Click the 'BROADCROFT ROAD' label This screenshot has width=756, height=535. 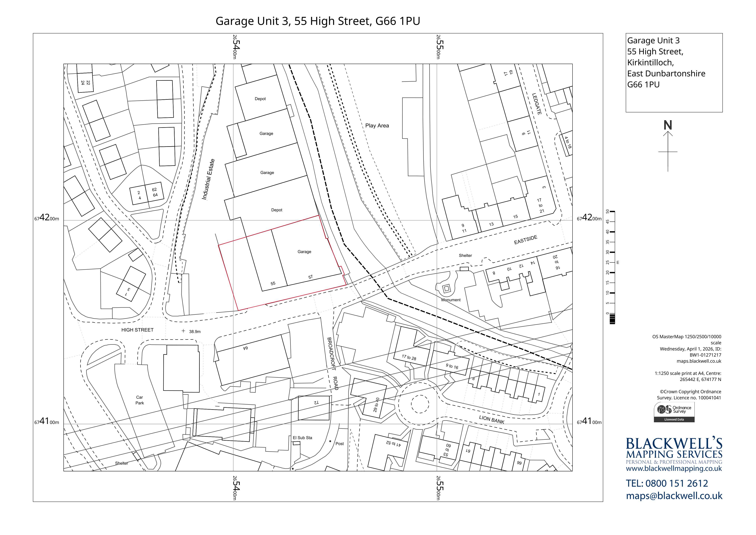tap(333, 363)
